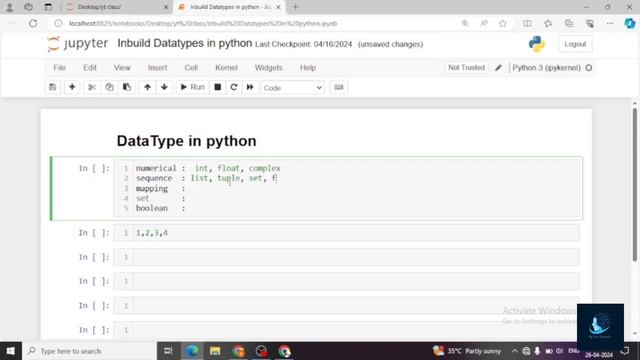This screenshot has width=640, height=360.
Task: Paste cells below icon
Action: pos(127,87)
